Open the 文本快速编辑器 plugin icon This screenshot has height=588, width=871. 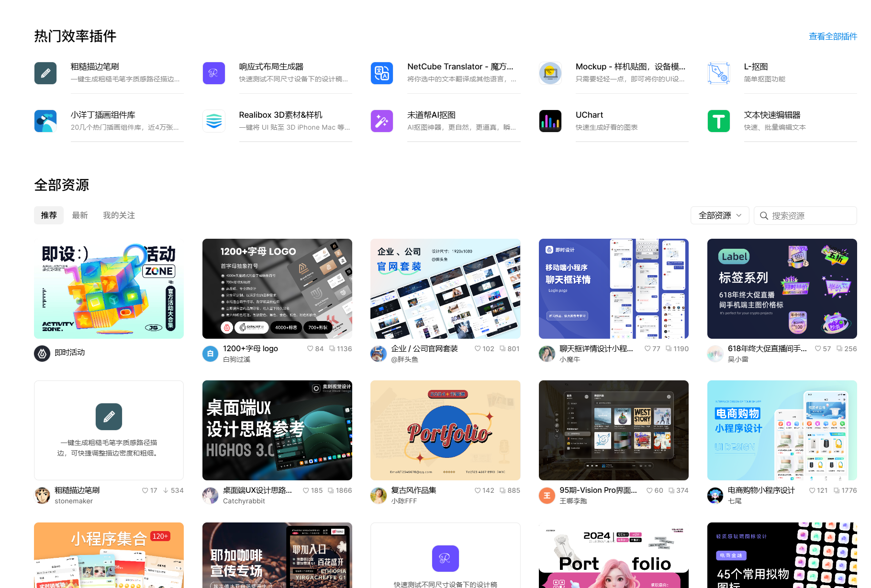(719, 121)
